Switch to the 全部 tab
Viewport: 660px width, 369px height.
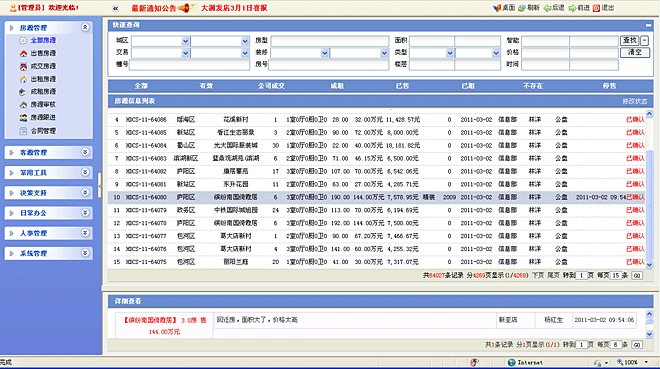click(141, 86)
